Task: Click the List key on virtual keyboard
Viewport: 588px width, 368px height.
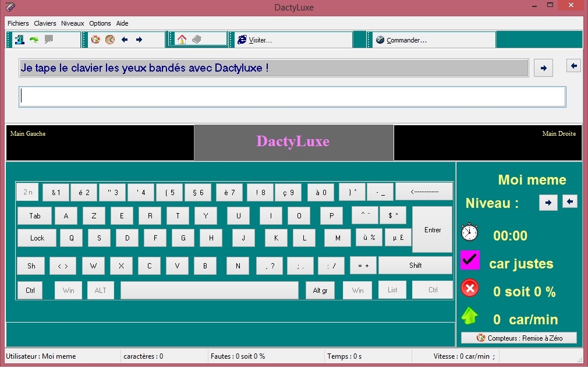Action: (392, 289)
